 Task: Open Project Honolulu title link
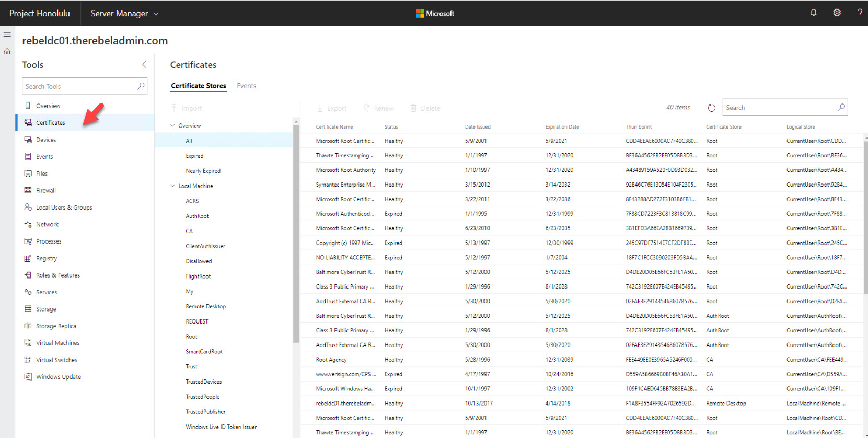(40, 13)
